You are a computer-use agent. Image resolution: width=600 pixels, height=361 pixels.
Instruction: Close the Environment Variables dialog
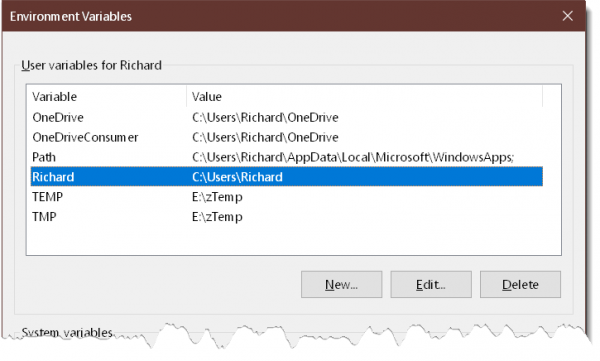[x=567, y=16]
